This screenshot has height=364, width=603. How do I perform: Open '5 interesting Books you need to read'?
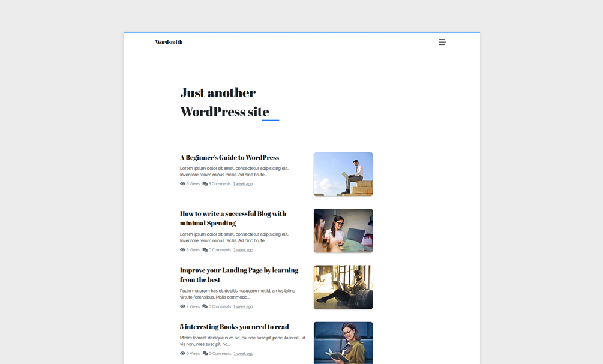pyautogui.click(x=234, y=327)
